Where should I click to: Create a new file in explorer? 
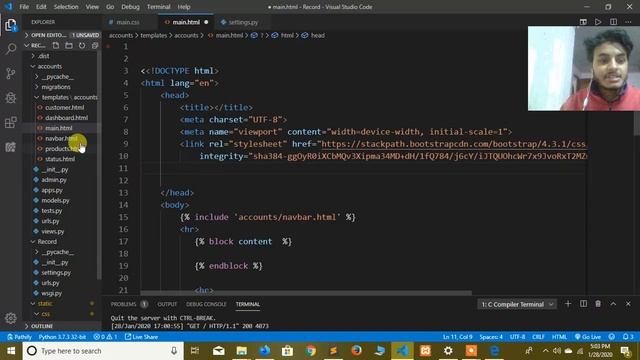tap(56, 45)
